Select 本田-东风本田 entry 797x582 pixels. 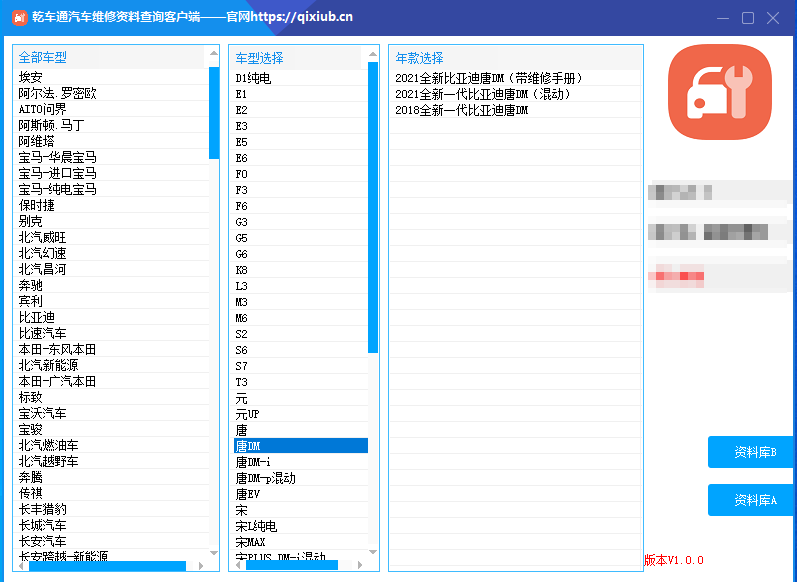(x=111, y=349)
